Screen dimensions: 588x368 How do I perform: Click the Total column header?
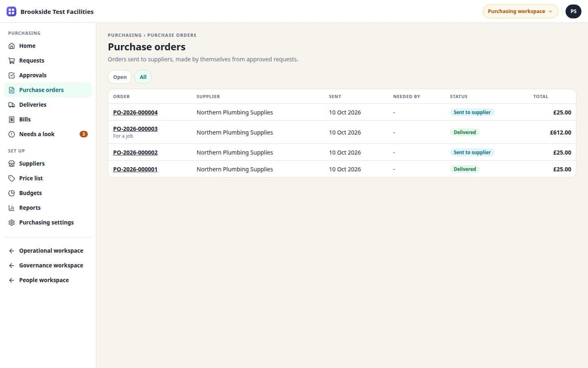[541, 96]
